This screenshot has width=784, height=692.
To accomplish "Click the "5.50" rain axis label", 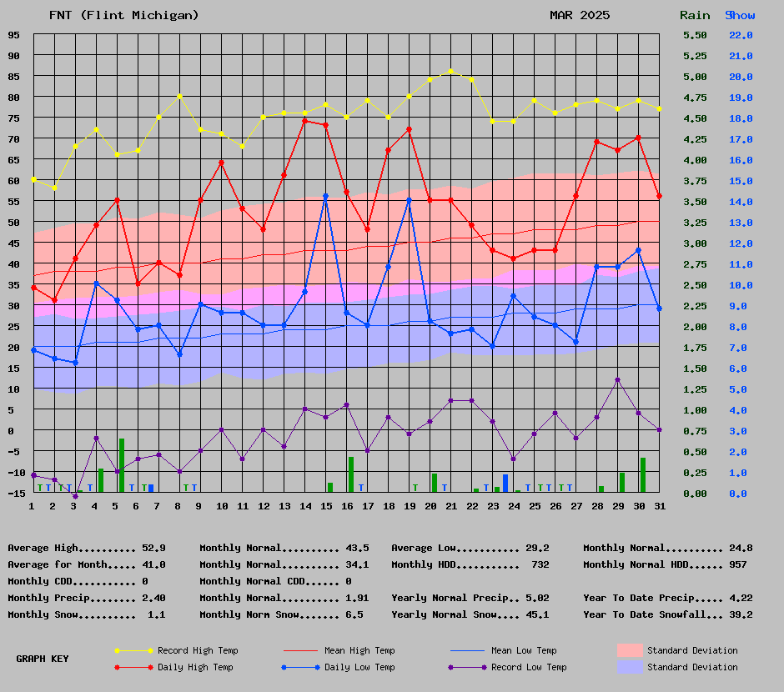I will (x=695, y=35).
